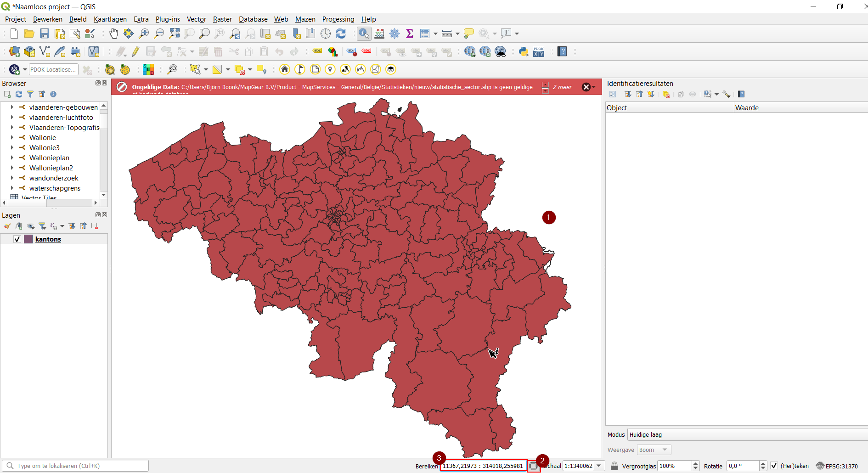This screenshot has width=868, height=473.
Task: Increase the Vergrootglas magnifier value
Action: point(695,463)
